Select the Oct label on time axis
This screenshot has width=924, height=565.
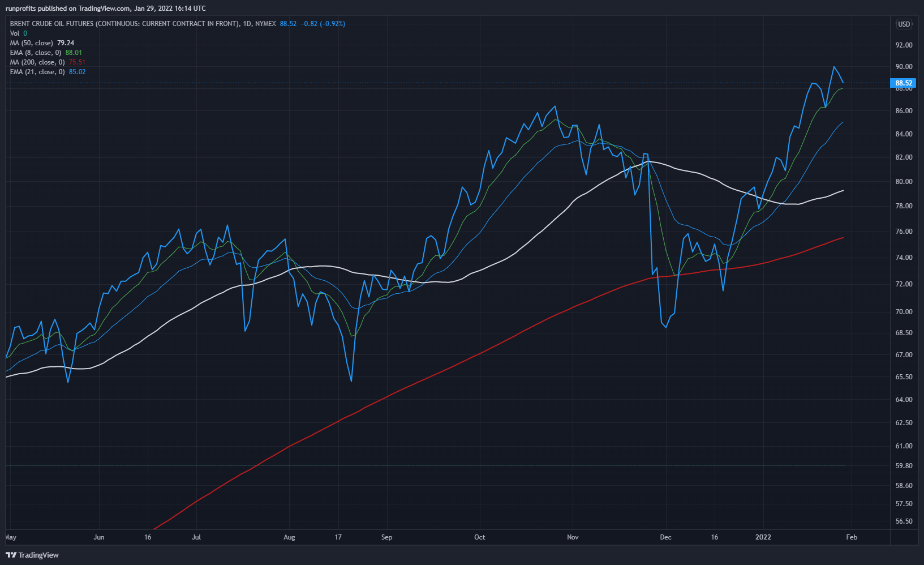[479, 537]
